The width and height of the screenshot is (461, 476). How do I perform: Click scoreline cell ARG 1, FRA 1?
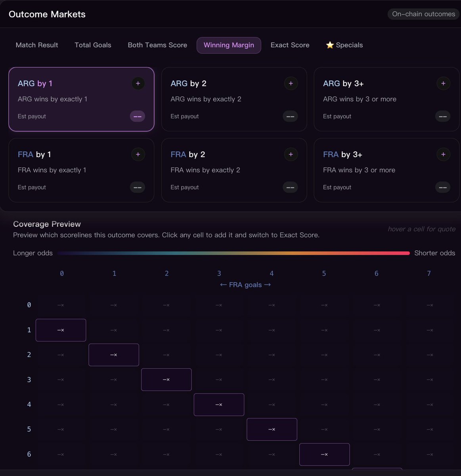(114, 330)
